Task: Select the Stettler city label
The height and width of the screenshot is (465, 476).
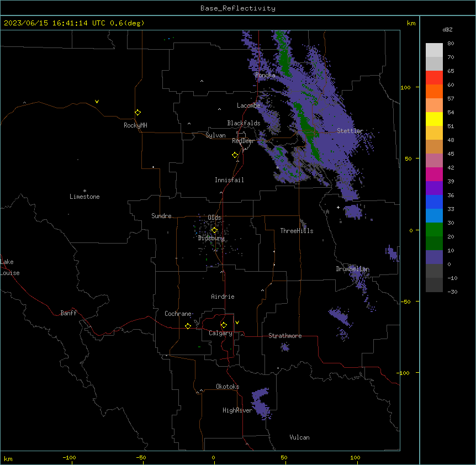Action: [x=350, y=131]
